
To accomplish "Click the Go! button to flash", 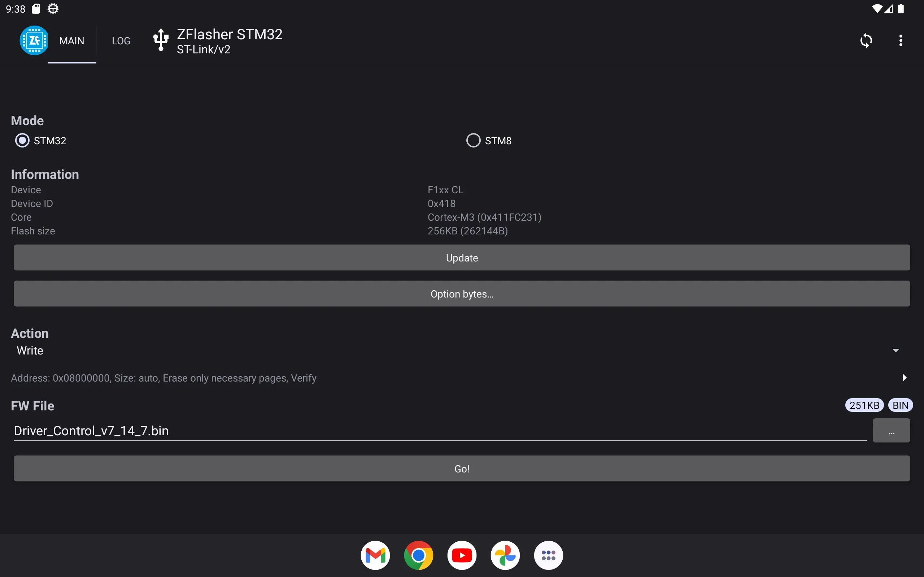I will (x=462, y=469).
